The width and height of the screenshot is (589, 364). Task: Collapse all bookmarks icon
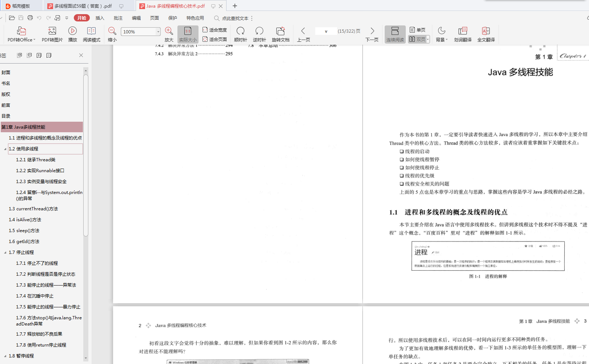[x=29, y=55]
